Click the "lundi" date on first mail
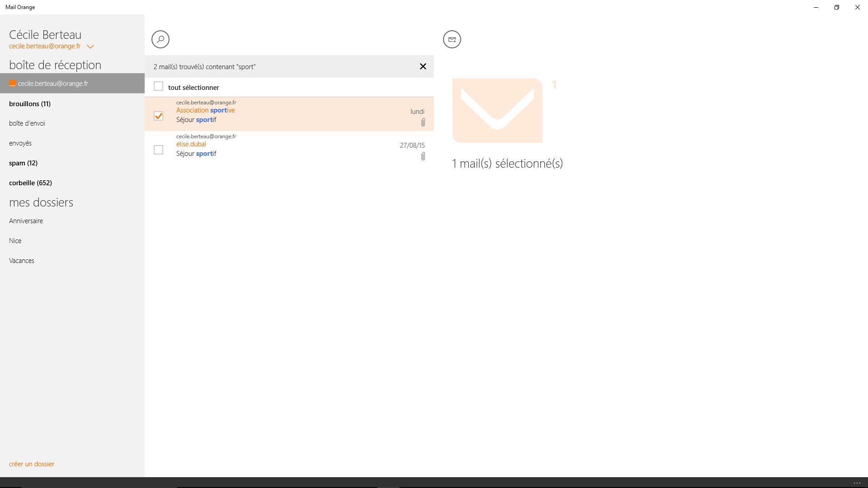The height and width of the screenshot is (488, 868). pos(417,112)
